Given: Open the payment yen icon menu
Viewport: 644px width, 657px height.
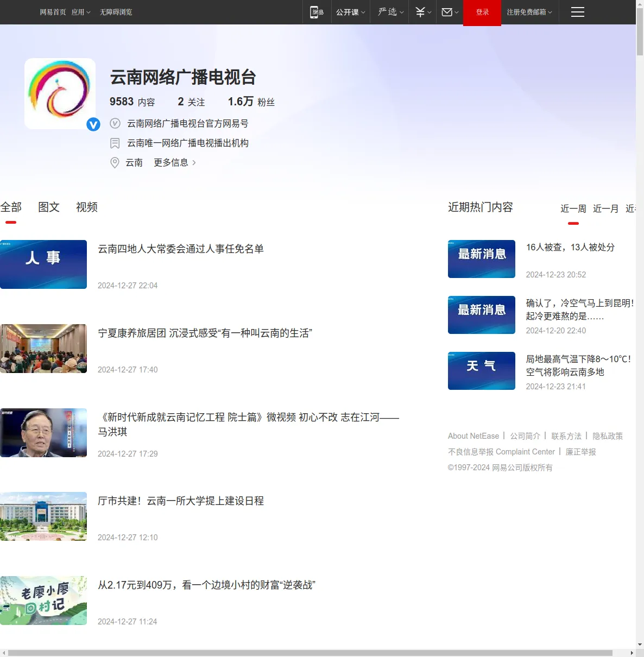Looking at the screenshot, I should point(423,12).
